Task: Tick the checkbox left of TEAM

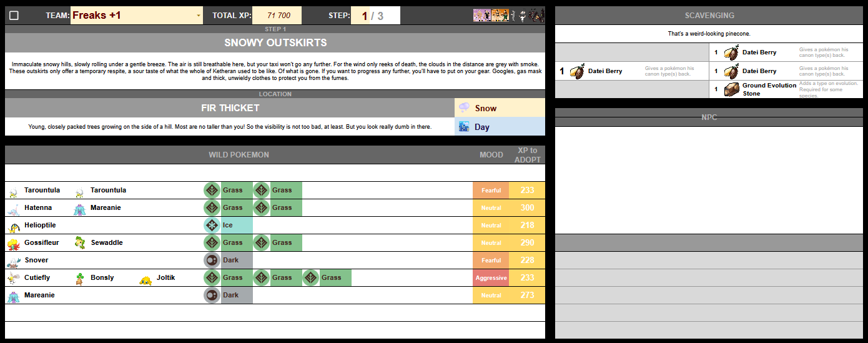Action: pyautogui.click(x=14, y=16)
